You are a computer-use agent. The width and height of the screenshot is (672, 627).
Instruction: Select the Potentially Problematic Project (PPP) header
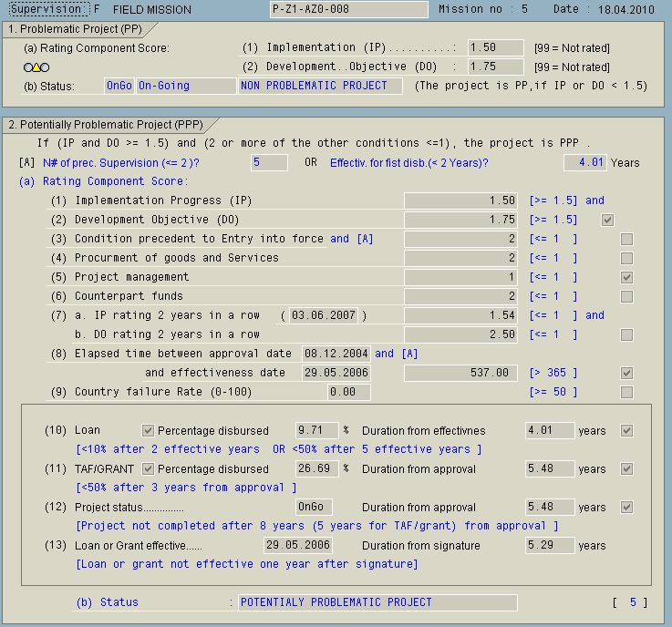pyautogui.click(x=104, y=124)
